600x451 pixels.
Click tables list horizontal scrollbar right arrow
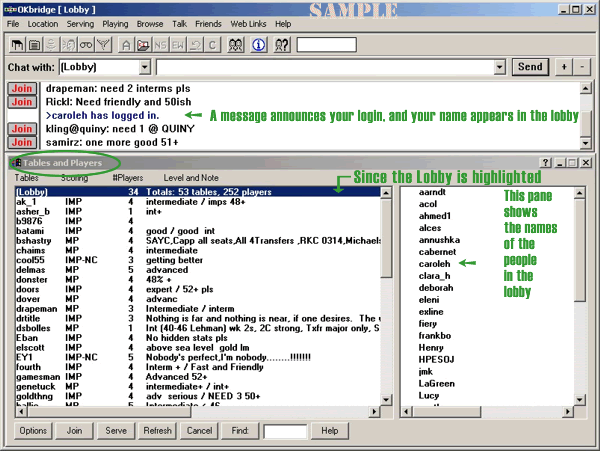pyautogui.click(x=374, y=412)
